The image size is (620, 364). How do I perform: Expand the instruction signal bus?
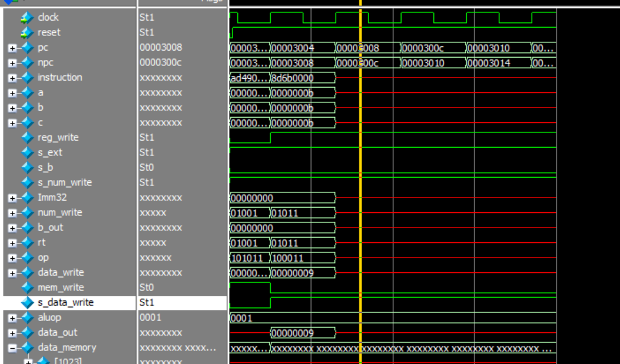(12, 78)
